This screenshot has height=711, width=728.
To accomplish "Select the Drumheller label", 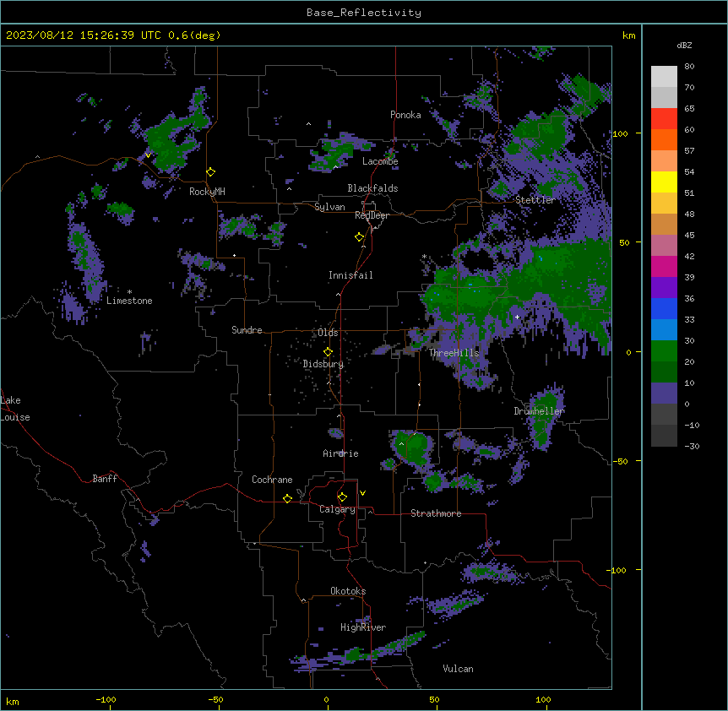I will tap(539, 411).
